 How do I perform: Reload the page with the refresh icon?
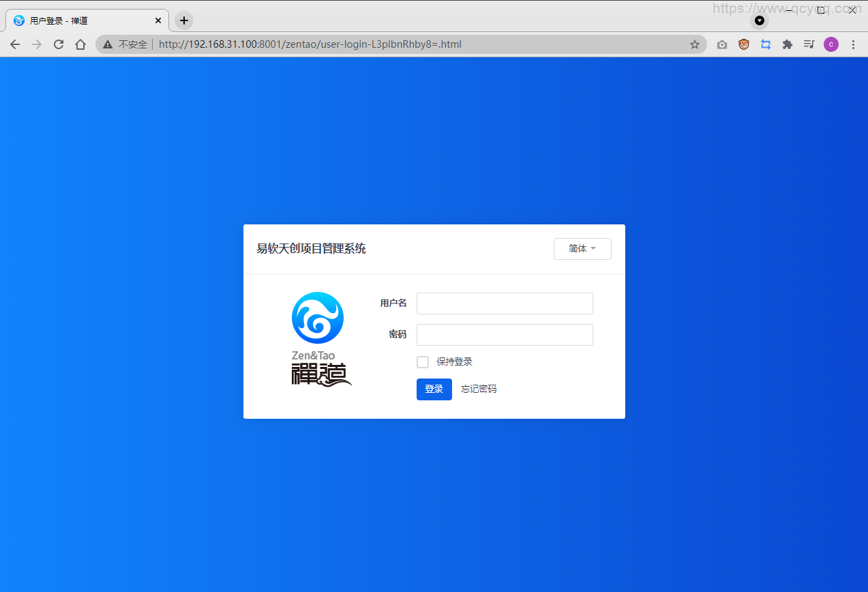(x=58, y=44)
